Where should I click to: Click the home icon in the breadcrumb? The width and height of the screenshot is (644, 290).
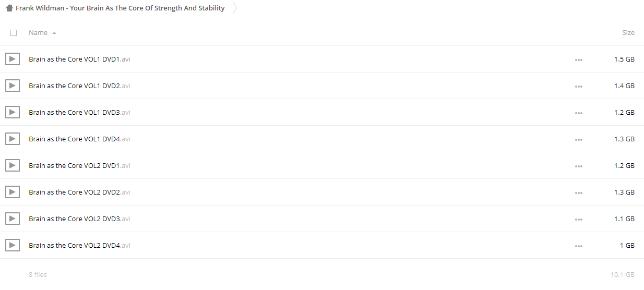pyautogui.click(x=9, y=8)
